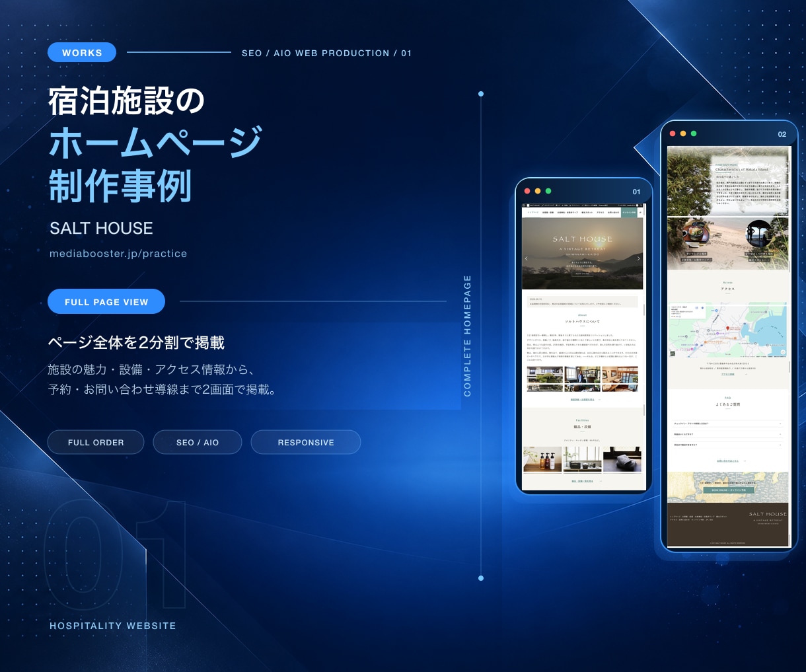This screenshot has width=806, height=672.
Task: Click teal online reservation tab in mockup 01 nav
Action: [x=629, y=213]
